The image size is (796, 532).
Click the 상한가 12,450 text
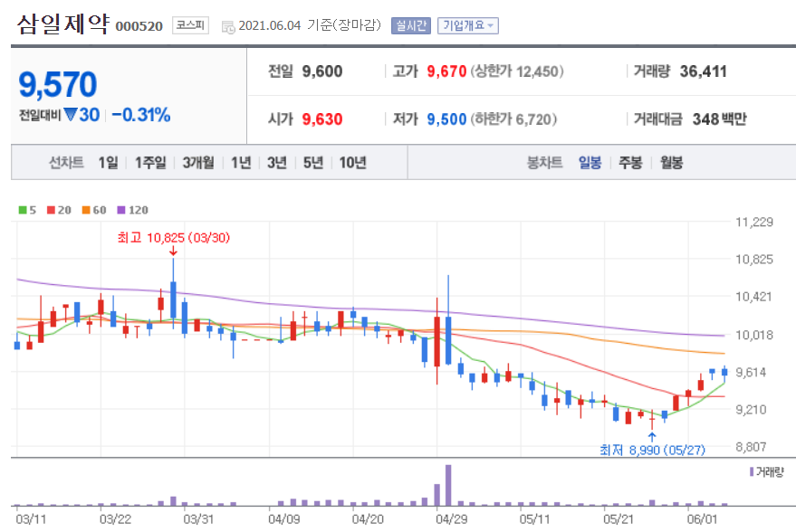point(517,71)
